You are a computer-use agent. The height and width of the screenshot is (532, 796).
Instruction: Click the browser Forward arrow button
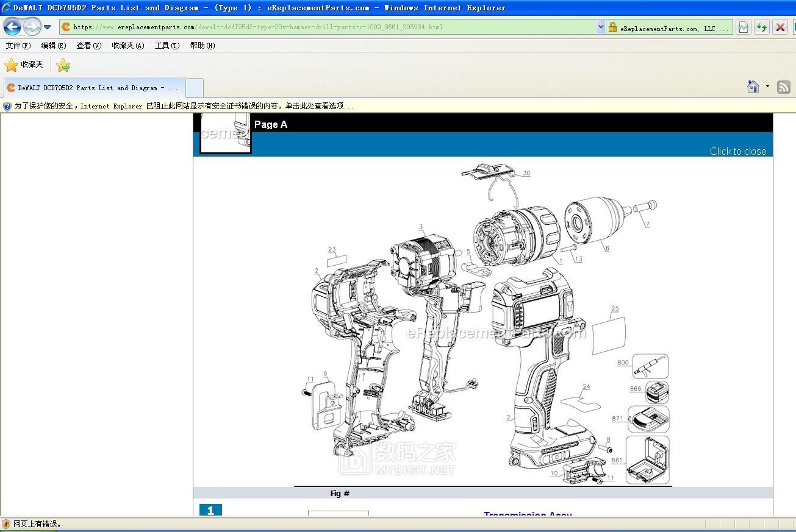pos(32,26)
